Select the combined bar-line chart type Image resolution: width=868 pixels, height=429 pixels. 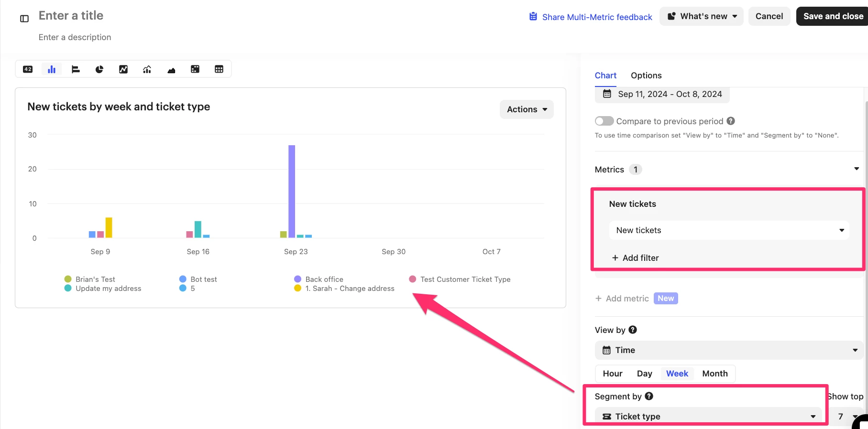coord(147,69)
